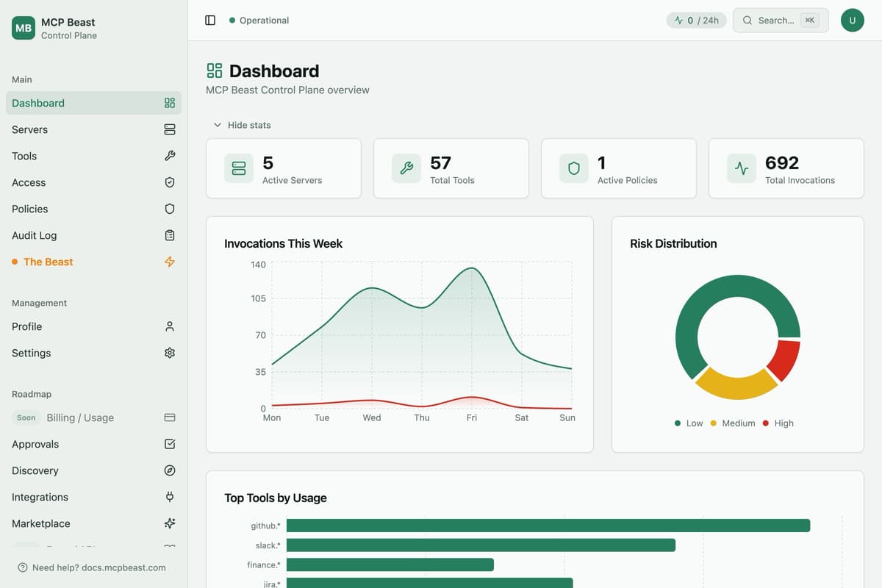Screen dimensions: 882x588
Task: Click the Total Invocations pulse card icon
Action: pos(742,168)
